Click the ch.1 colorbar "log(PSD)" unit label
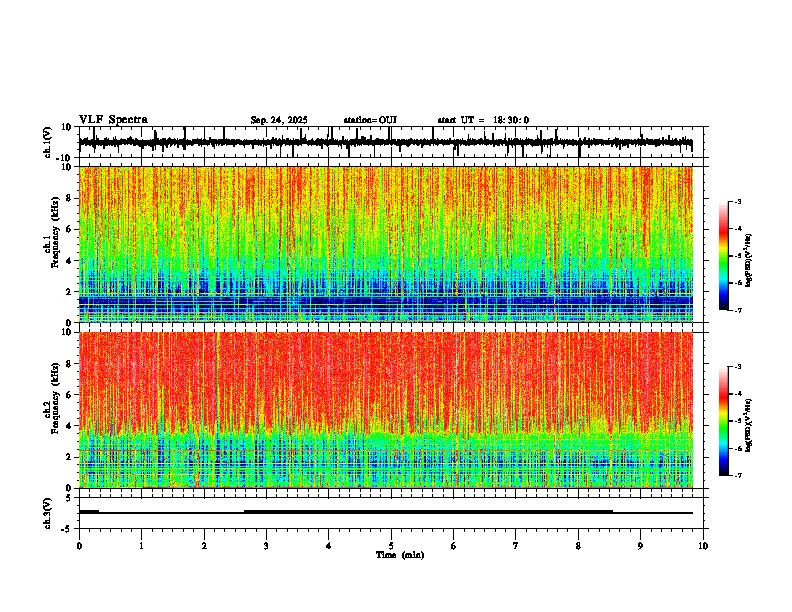The height and width of the screenshot is (612, 792). click(x=749, y=261)
